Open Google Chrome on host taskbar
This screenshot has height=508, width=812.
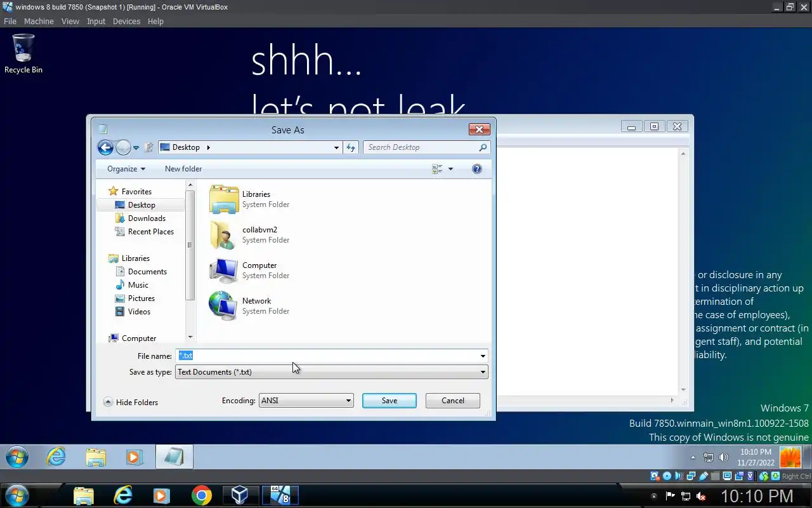(201, 495)
